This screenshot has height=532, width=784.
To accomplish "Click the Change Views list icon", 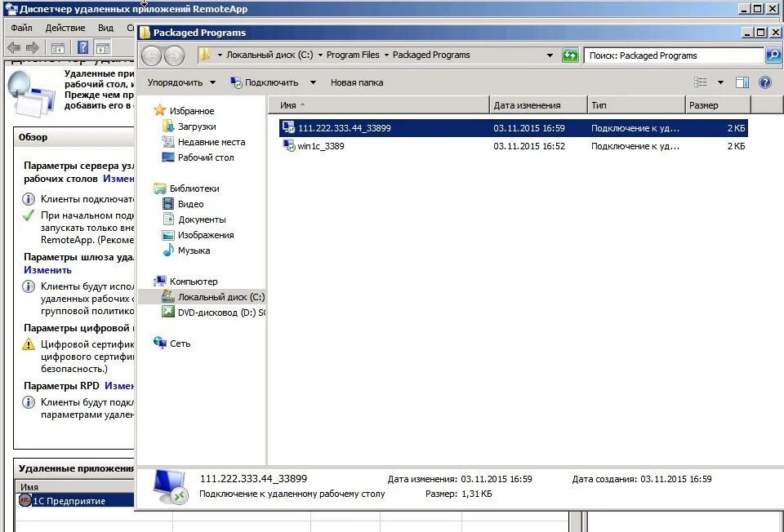I will [700, 82].
